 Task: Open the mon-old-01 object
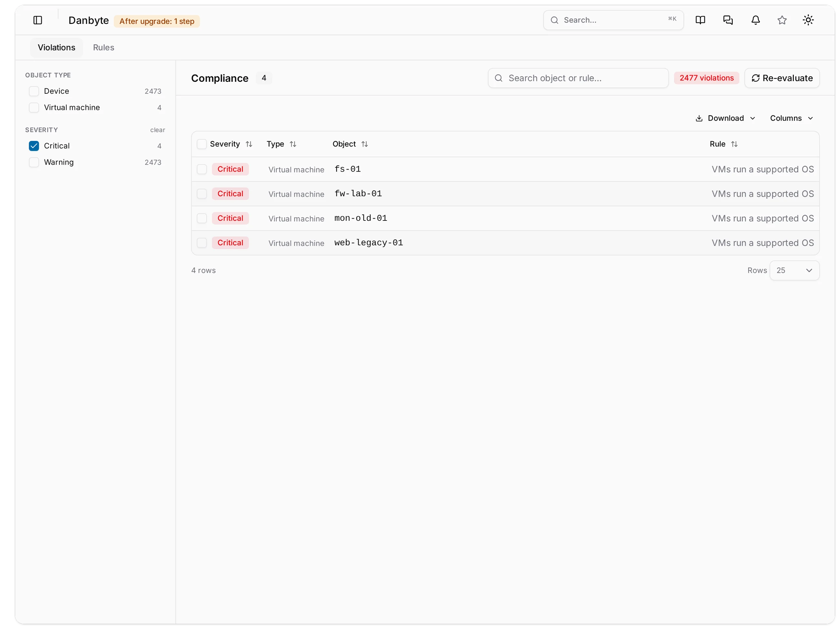point(361,218)
